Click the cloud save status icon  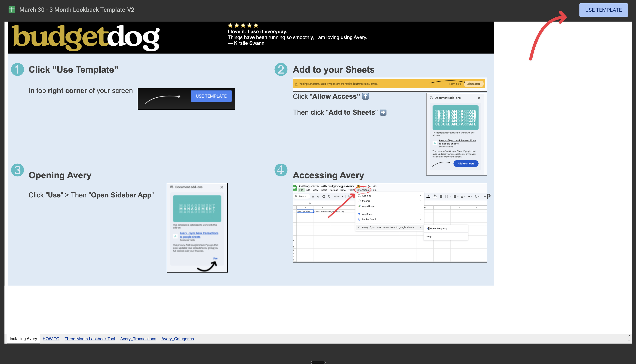tap(375, 187)
